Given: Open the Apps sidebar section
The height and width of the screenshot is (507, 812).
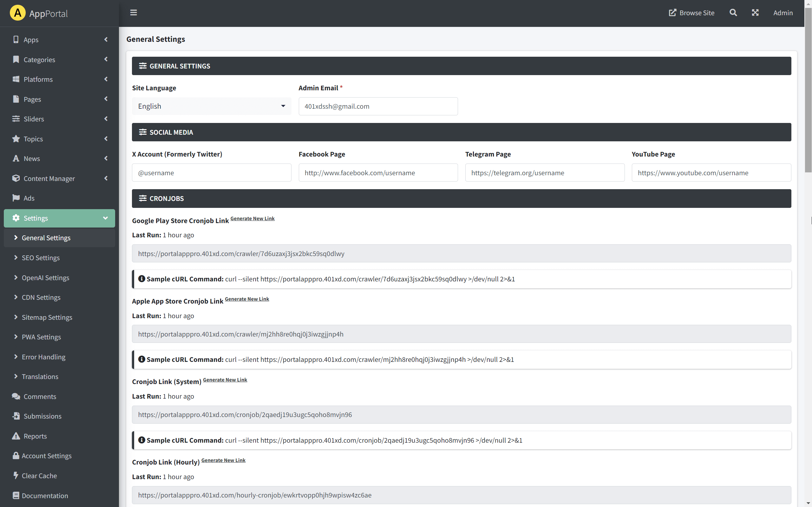Looking at the screenshot, I should point(31,40).
